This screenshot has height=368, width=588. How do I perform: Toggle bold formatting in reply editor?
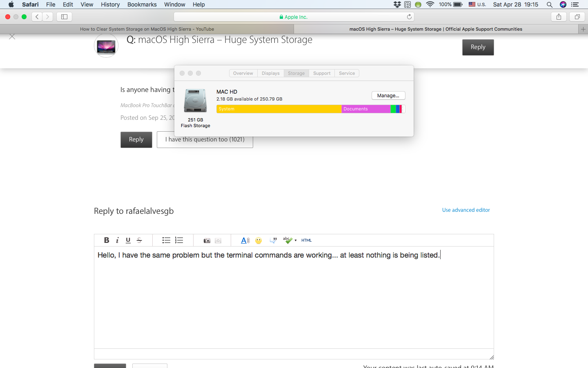pyautogui.click(x=107, y=240)
